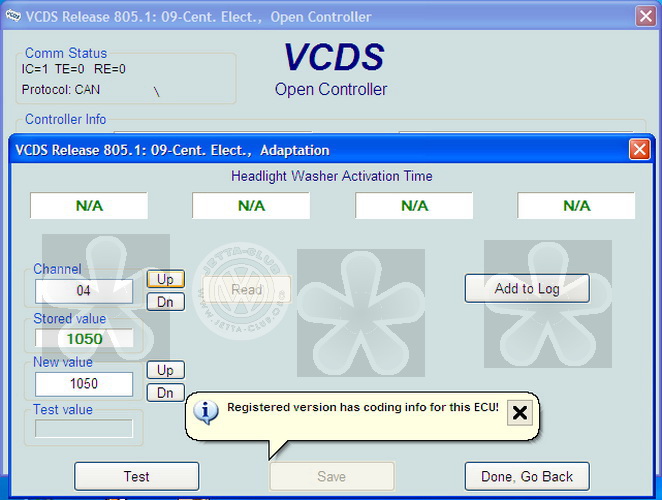Dismiss the coding info balloon with the X
662x500 pixels.
pos(520,413)
